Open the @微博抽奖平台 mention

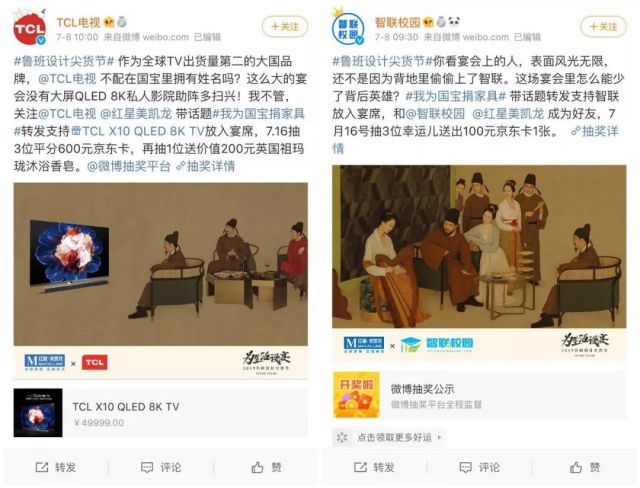(x=129, y=166)
